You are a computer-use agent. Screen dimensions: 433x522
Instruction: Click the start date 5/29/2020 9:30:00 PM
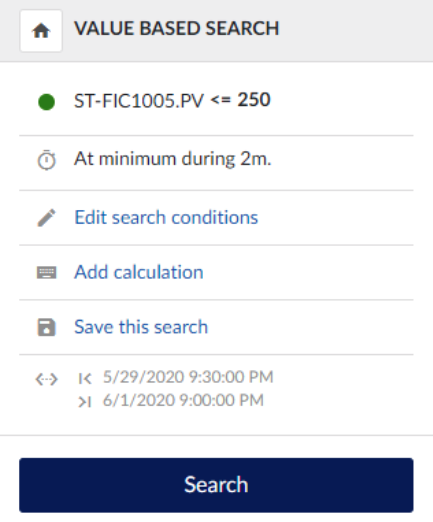pyautogui.click(x=188, y=377)
